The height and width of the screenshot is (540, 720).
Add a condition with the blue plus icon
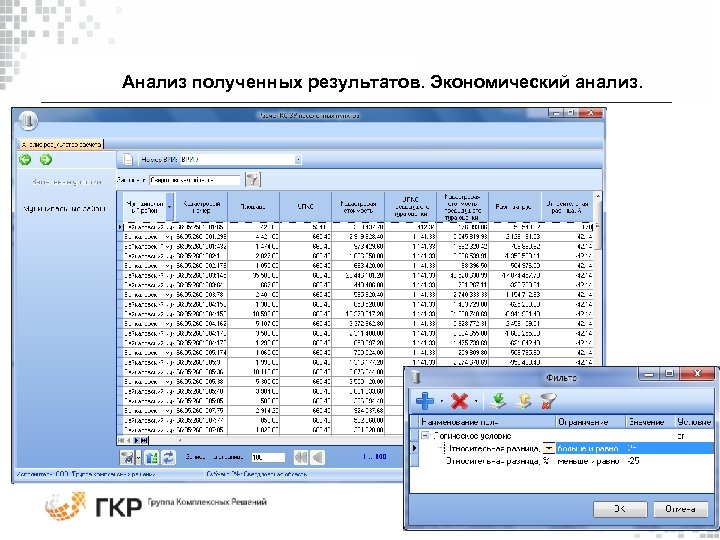point(424,401)
